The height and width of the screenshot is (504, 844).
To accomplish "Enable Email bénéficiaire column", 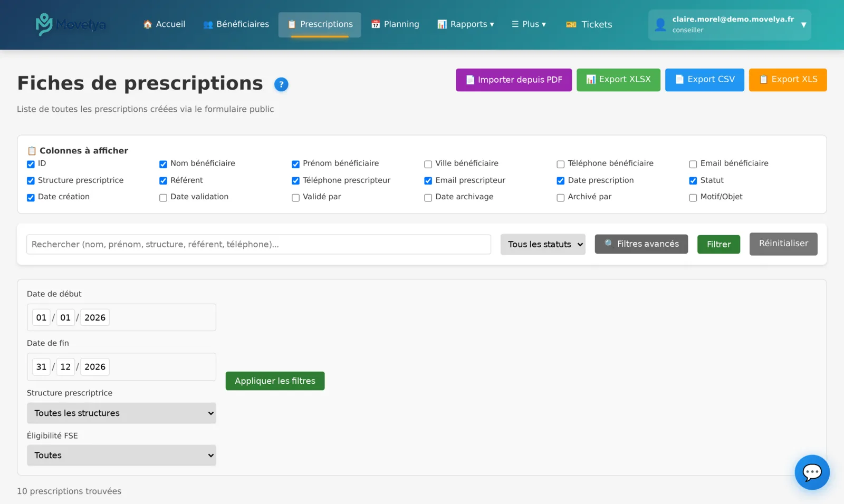I will (x=693, y=164).
